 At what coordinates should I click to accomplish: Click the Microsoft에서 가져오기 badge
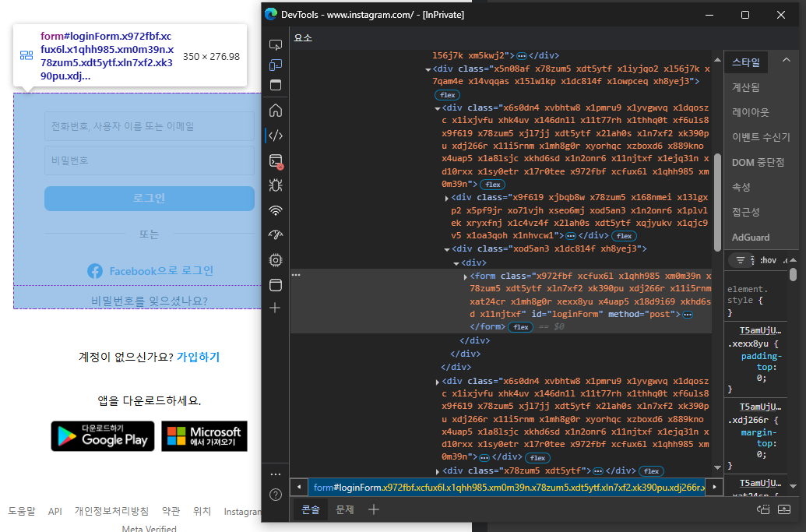(x=204, y=436)
